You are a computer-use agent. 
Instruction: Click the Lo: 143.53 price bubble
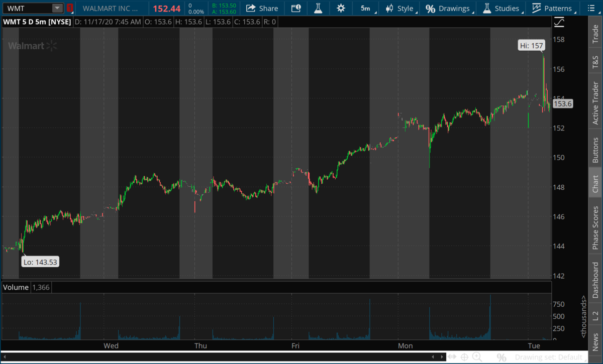pyautogui.click(x=40, y=262)
